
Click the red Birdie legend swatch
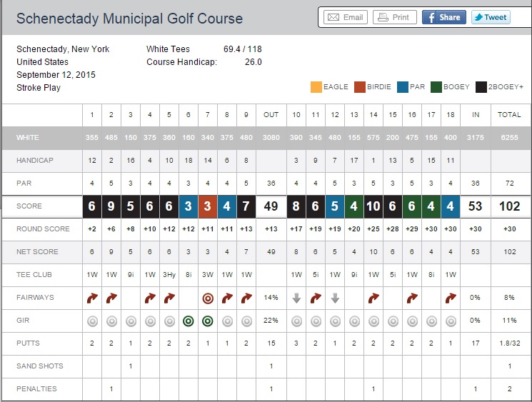click(360, 87)
